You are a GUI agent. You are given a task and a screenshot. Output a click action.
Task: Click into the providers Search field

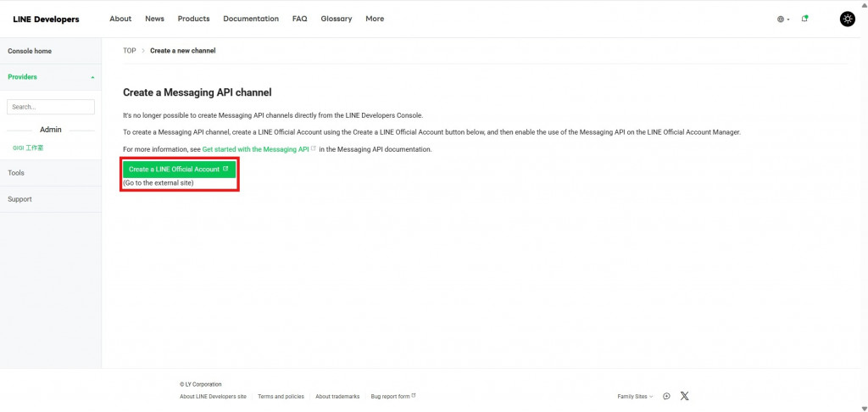(50, 107)
